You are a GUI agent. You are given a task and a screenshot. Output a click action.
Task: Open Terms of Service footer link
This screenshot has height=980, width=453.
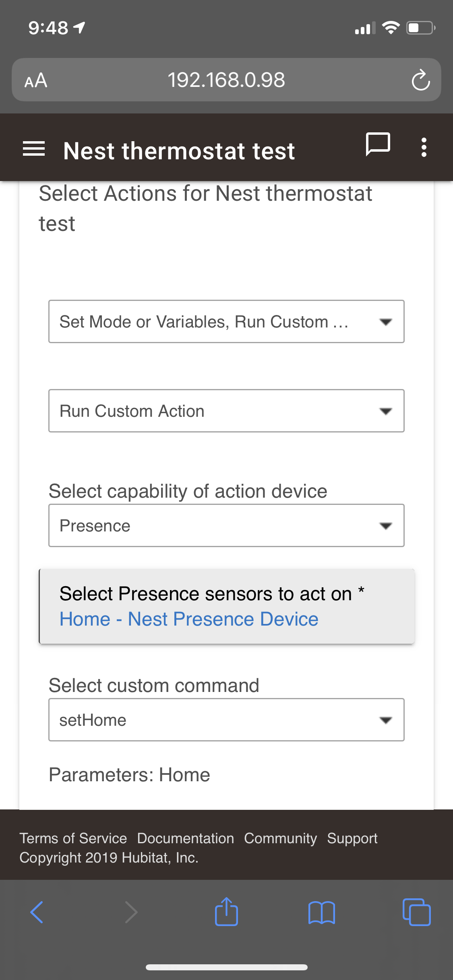[73, 838]
